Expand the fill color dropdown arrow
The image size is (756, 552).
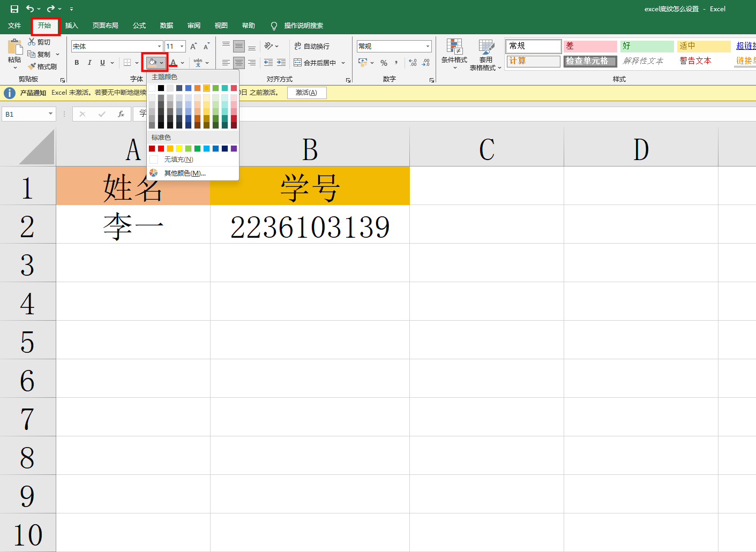coord(162,63)
